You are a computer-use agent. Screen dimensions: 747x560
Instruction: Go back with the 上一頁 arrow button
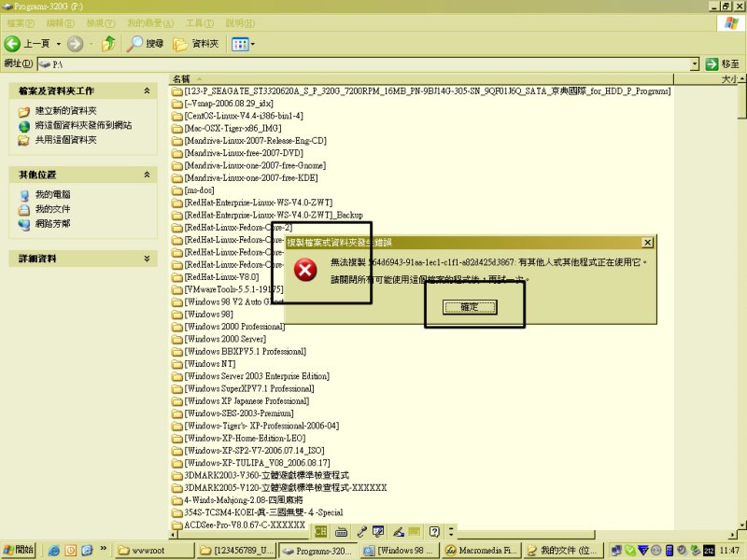click(x=12, y=44)
